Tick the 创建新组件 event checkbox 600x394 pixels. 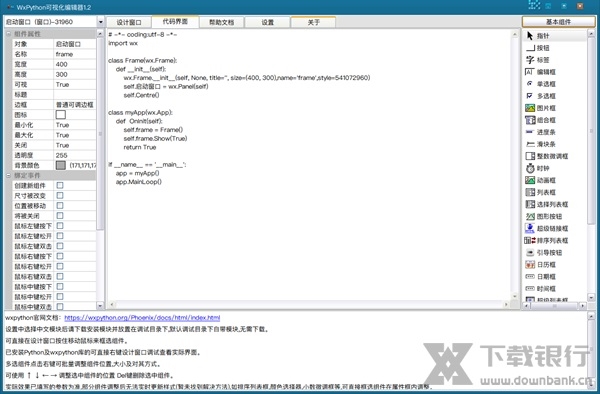tap(60, 186)
